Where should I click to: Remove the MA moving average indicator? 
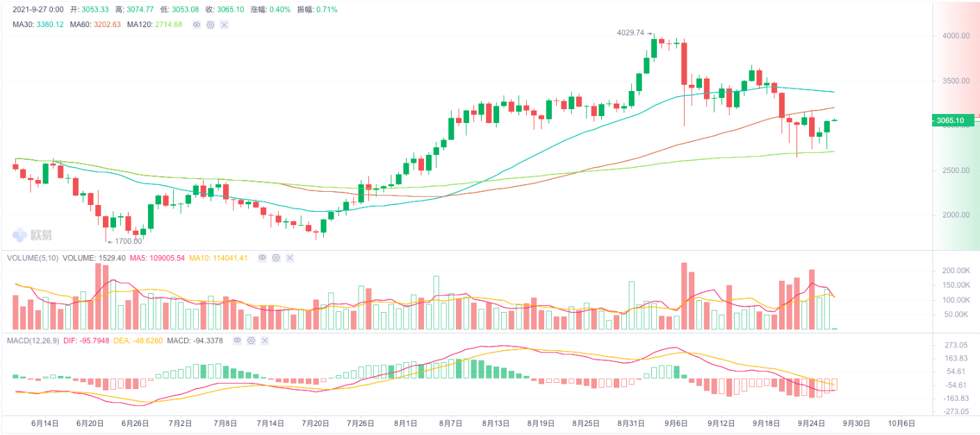click(224, 24)
